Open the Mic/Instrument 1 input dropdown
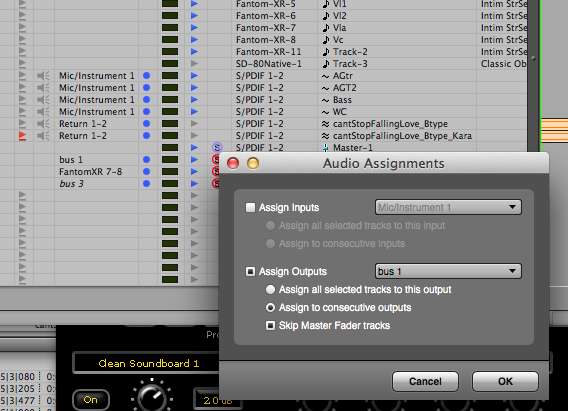 point(448,207)
